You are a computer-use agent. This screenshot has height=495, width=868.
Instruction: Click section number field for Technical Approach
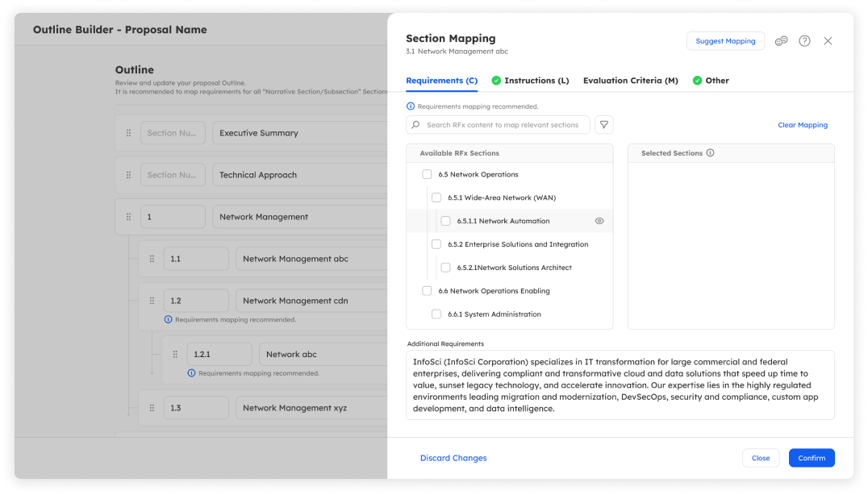[x=173, y=175]
